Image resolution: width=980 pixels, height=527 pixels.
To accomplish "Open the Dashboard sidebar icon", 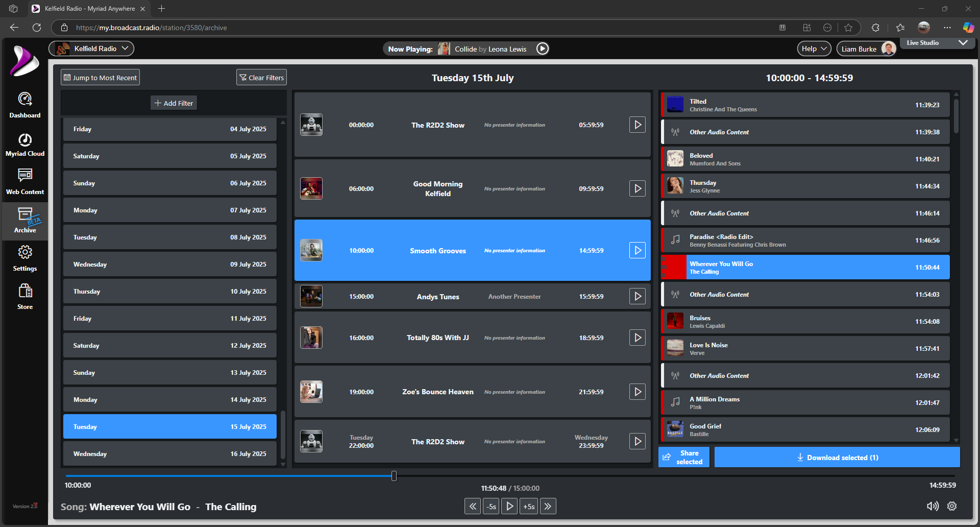I will tap(25, 105).
